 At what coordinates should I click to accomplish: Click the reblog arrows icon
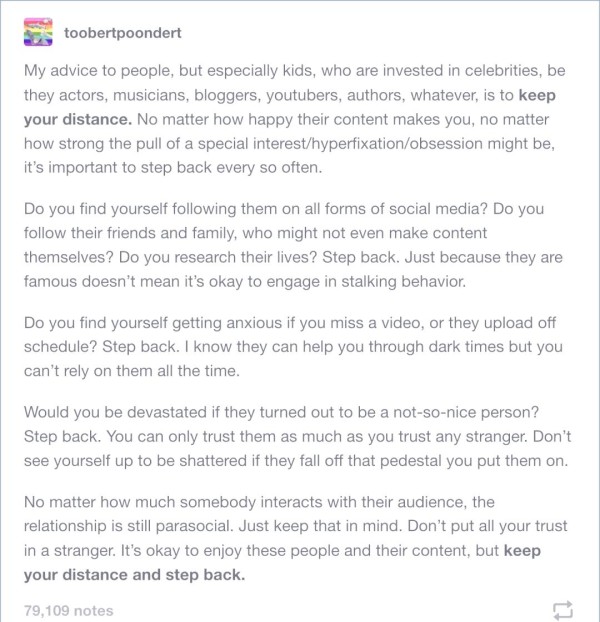click(560, 608)
